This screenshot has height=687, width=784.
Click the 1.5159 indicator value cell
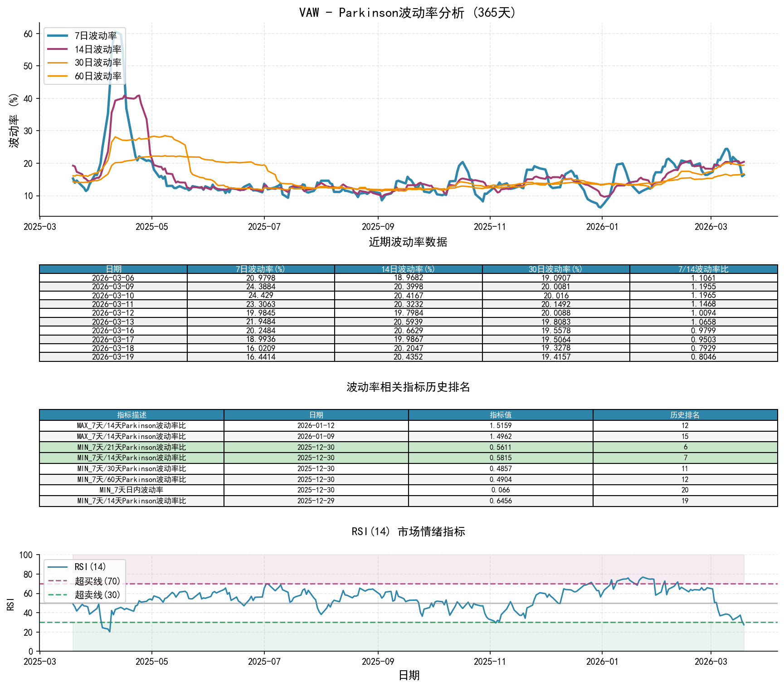coord(501,426)
